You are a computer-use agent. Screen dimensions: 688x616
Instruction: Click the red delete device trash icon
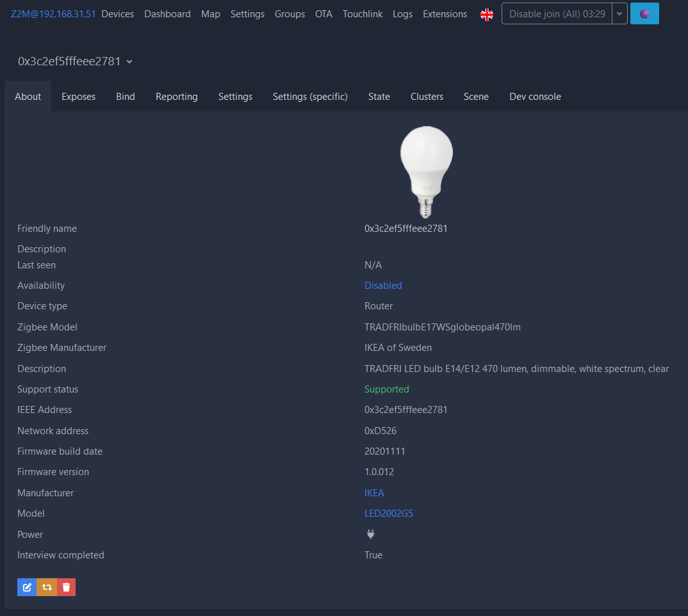pyautogui.click(x=66, y=587)
